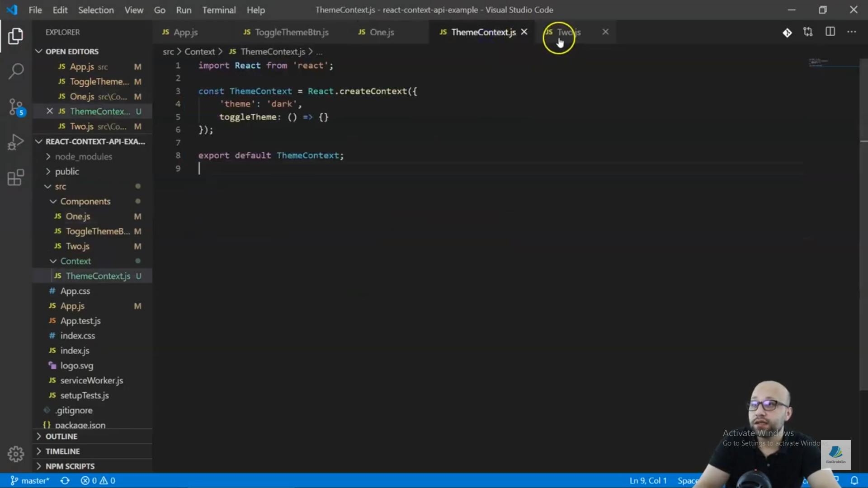The width and height of the screenshot is (868, 488).
Task: Open index.js in the file tree
Action: 75,350
